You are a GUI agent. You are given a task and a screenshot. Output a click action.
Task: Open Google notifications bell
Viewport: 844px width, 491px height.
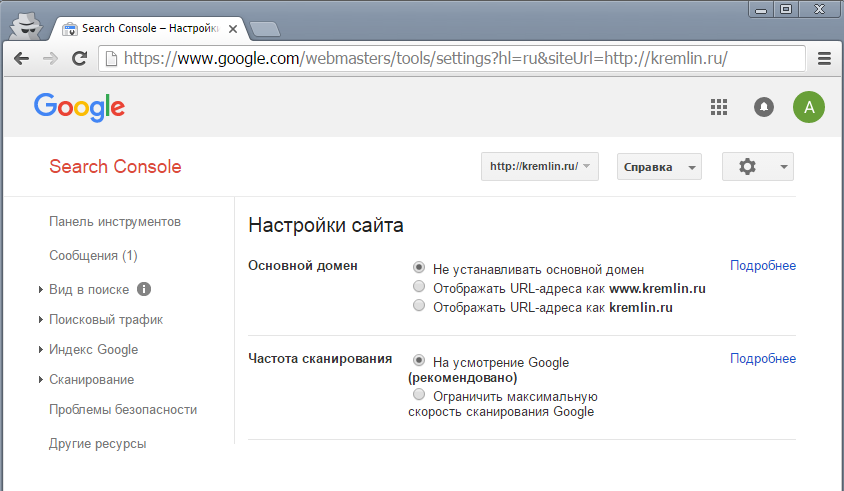pyautogui.click(x=763, y=107)
